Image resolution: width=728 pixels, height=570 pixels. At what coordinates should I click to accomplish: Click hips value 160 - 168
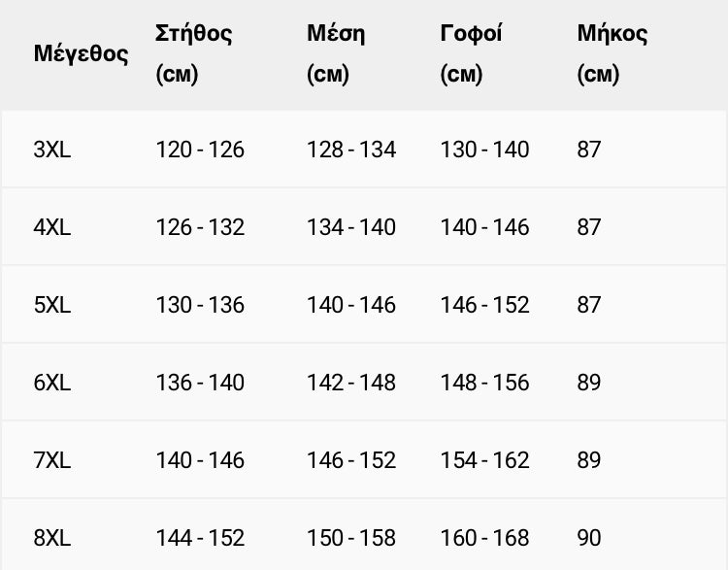click(x=484, y=538)
